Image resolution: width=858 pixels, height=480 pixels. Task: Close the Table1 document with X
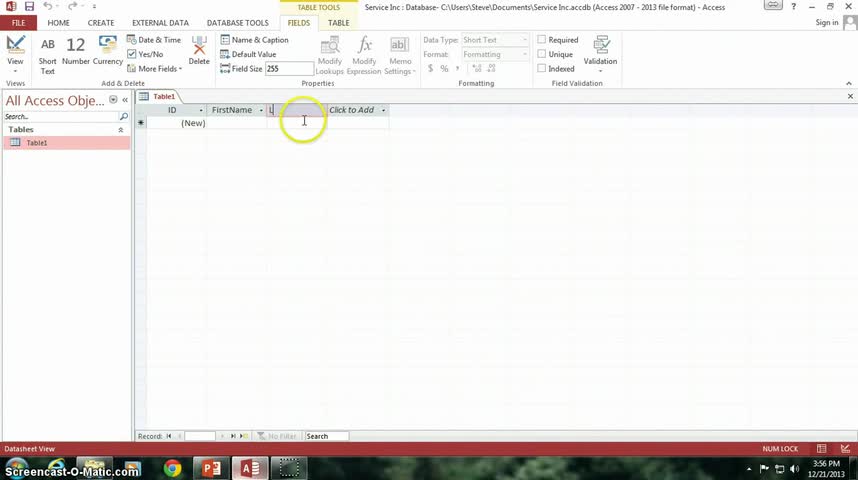850,96
